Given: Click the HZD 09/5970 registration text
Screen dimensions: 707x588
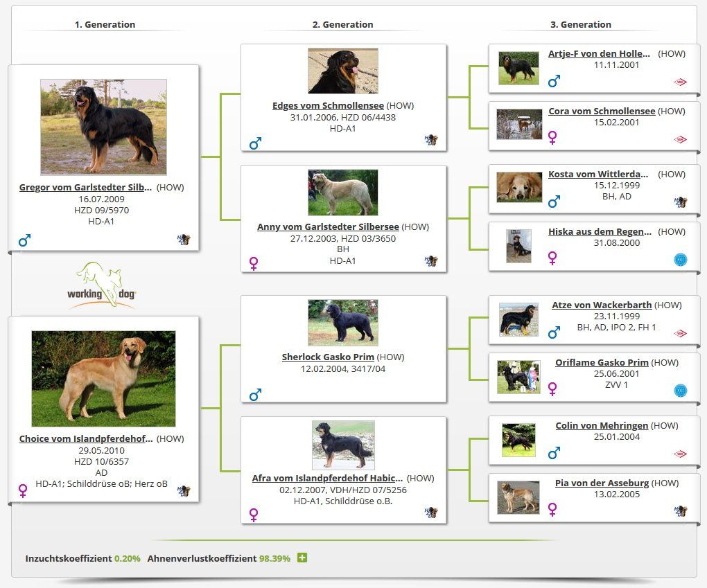Looking at the screenshot, I should (x=101, y=210).
